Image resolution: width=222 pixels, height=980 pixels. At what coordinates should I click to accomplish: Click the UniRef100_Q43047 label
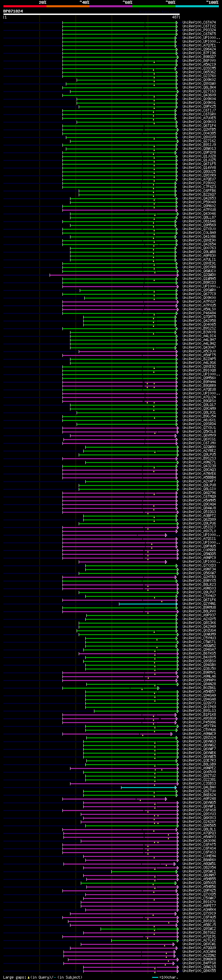point(199,347)
